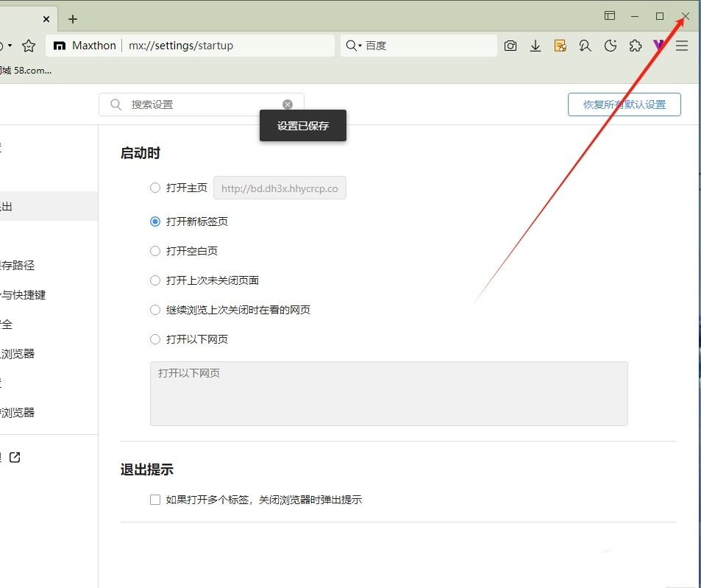Select the 打开新标签页 radio option

pos(155,222)
